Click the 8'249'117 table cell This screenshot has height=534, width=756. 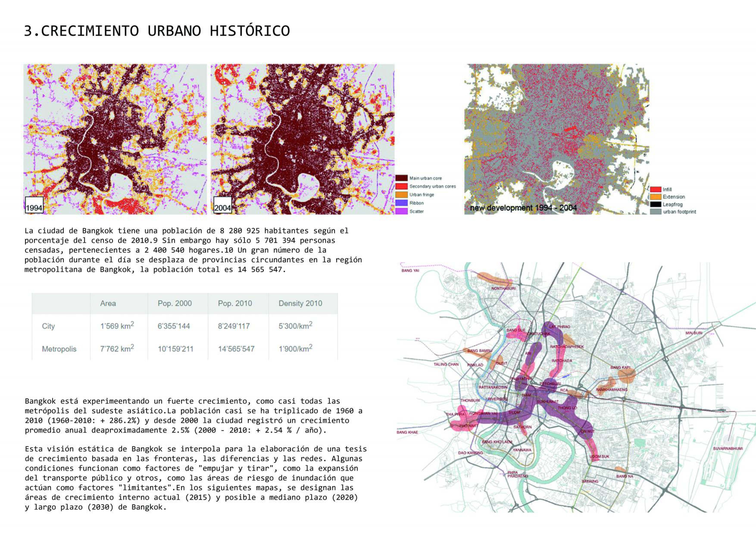pyautogui.click(x=234, y=326)
